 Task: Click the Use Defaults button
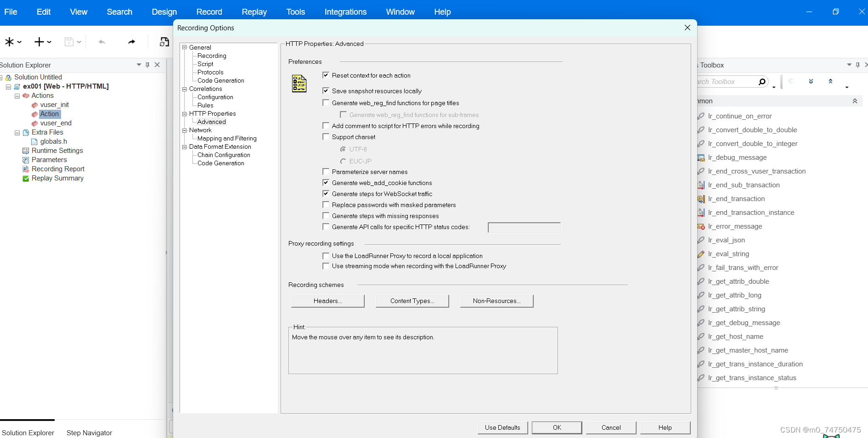click(x=502, y=427)
